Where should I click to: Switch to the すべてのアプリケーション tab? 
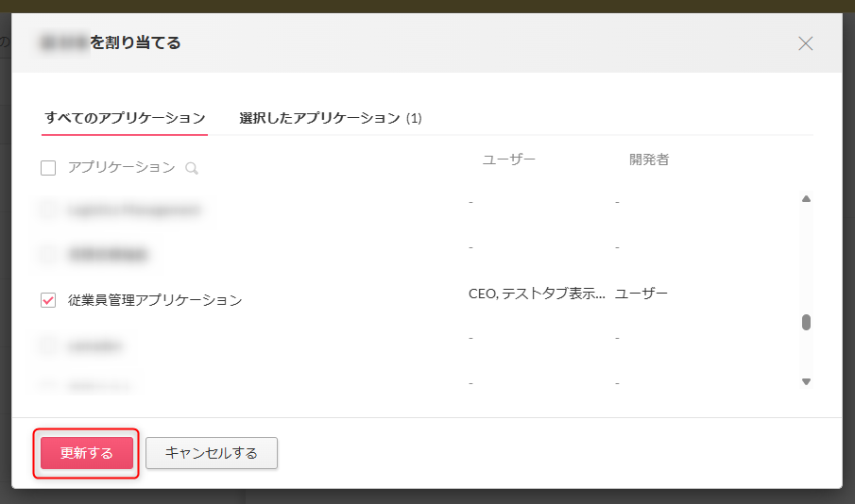(x=125, y=118)
